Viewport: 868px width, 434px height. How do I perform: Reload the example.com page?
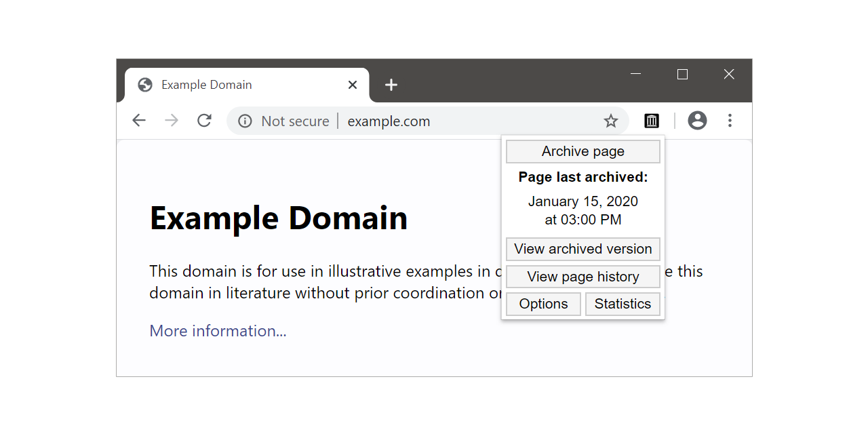click(204, 121)
